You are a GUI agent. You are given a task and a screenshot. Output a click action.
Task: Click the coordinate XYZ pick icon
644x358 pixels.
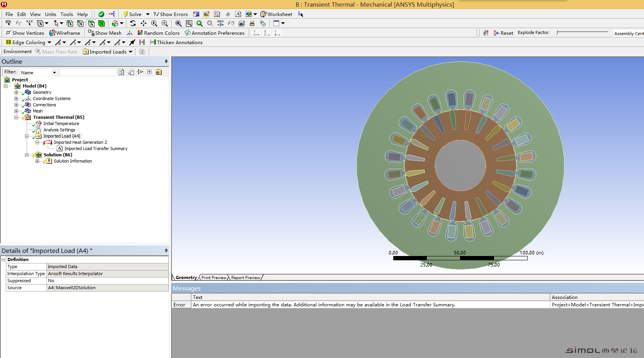coord(29,23)
